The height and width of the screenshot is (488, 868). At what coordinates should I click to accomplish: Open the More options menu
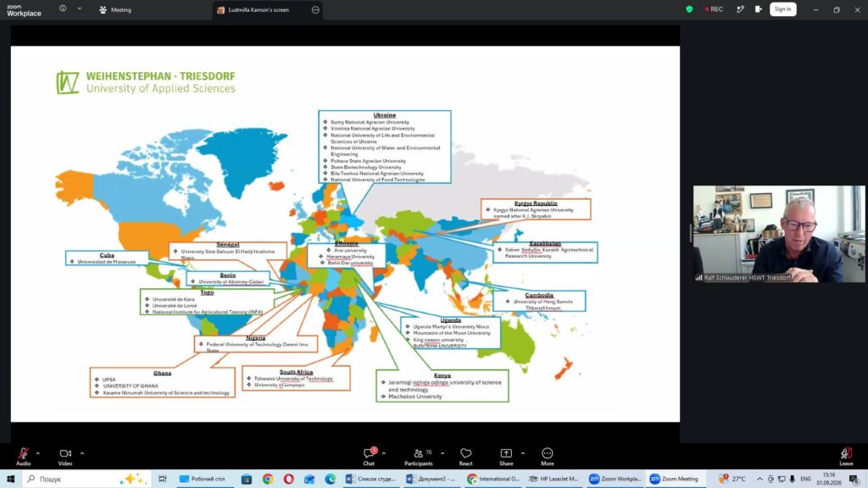tap(548, 453)
